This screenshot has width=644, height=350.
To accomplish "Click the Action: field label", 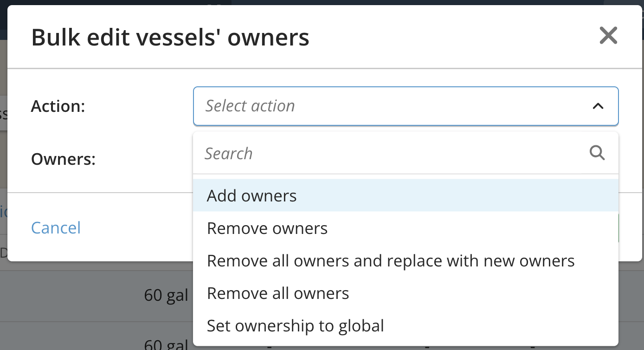I will 58,106.
